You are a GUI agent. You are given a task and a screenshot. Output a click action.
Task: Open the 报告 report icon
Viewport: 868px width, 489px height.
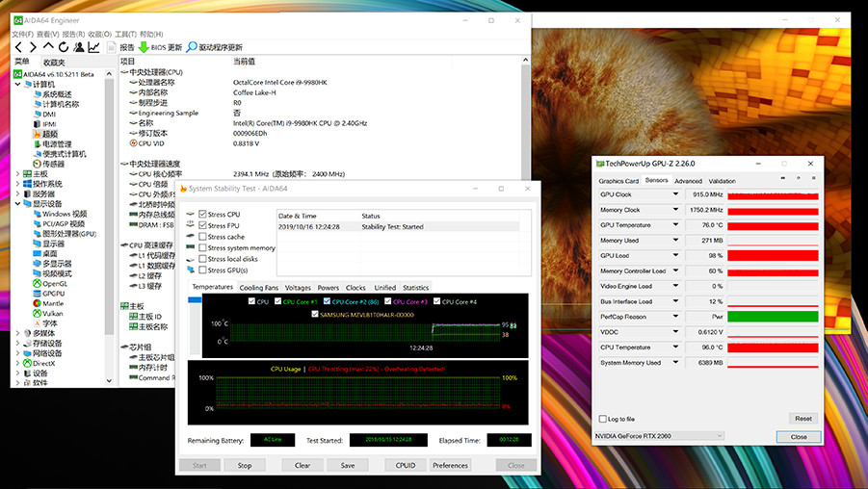pos(111,47)
